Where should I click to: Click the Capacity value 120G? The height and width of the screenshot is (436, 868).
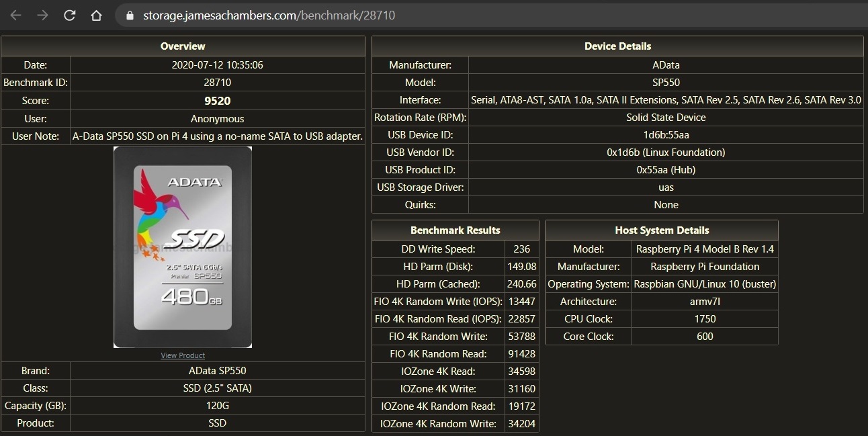pyautogui.click(x=217, y=406)
